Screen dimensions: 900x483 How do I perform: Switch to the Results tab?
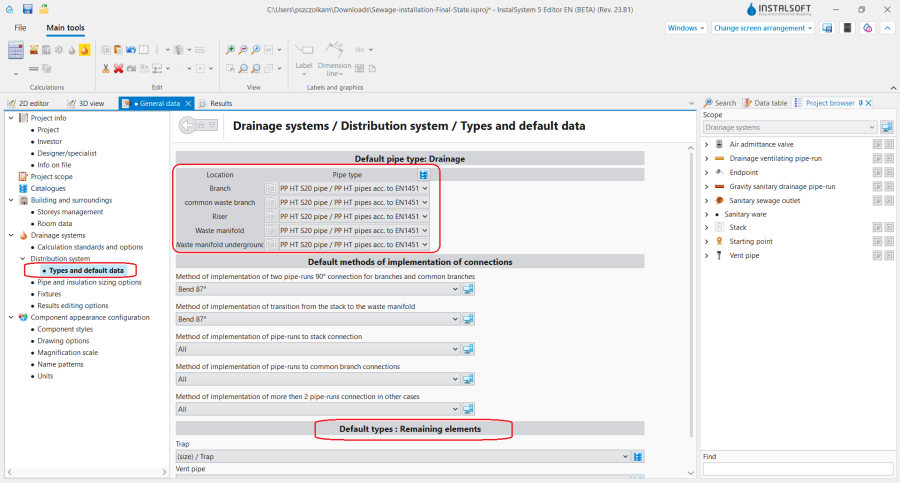tap(216, 103)
